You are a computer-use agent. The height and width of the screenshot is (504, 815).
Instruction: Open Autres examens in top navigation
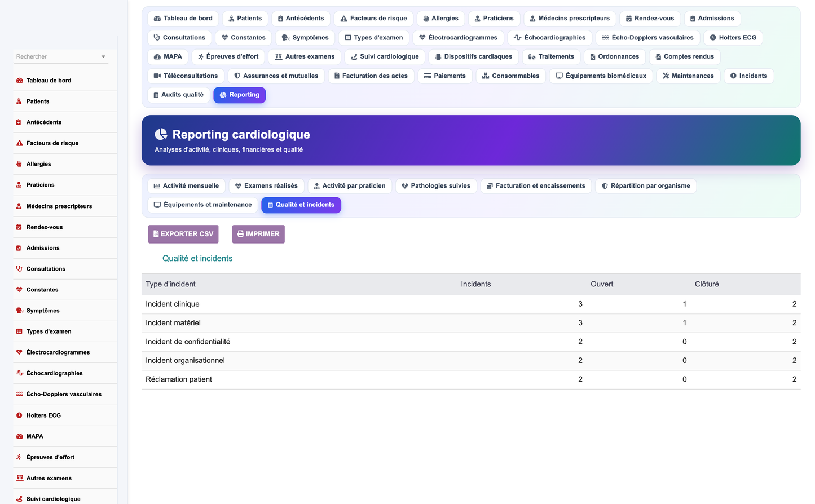[305, 57]
